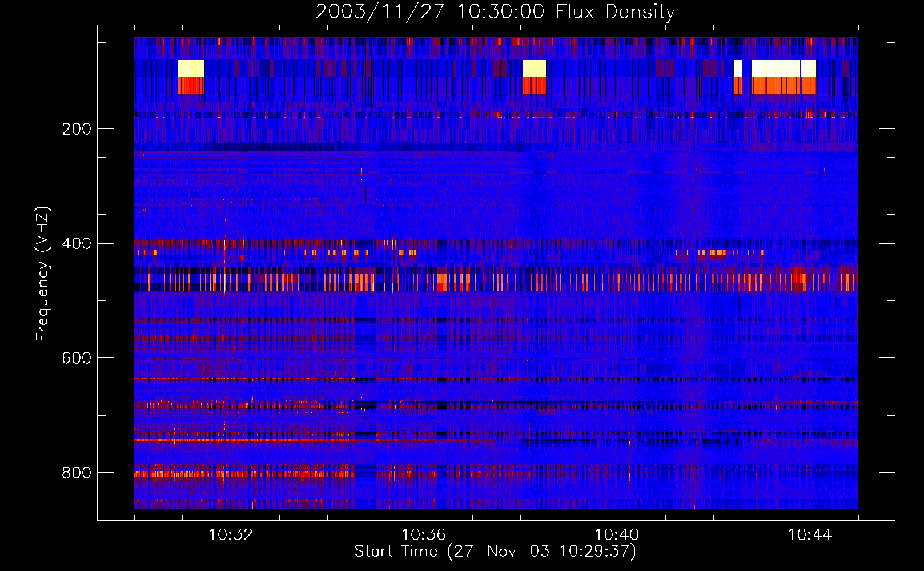Click the 10:40 time tick label
This screenshot has height=571, width=924.
617,535
